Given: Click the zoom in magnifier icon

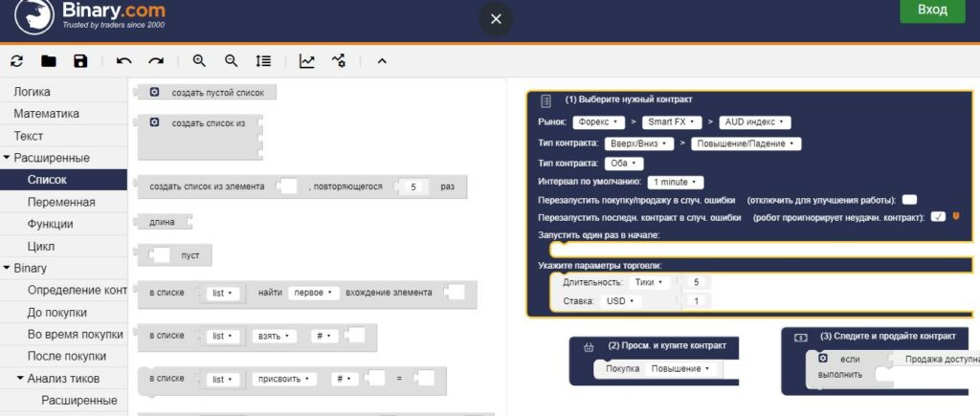Looking at the screenshot, I should pos(199,61).
